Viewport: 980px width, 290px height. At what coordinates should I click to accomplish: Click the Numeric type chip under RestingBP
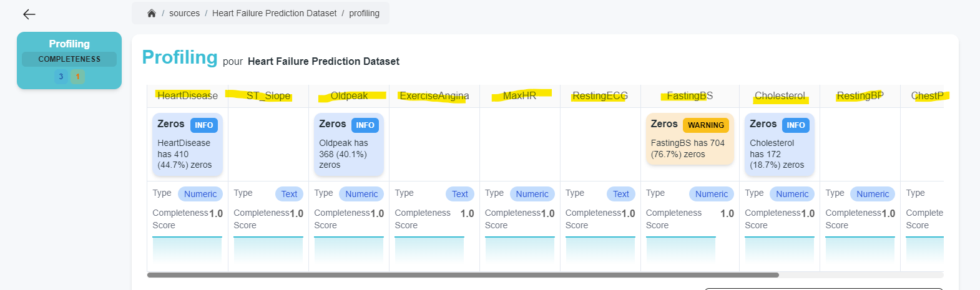click(872, 194)
